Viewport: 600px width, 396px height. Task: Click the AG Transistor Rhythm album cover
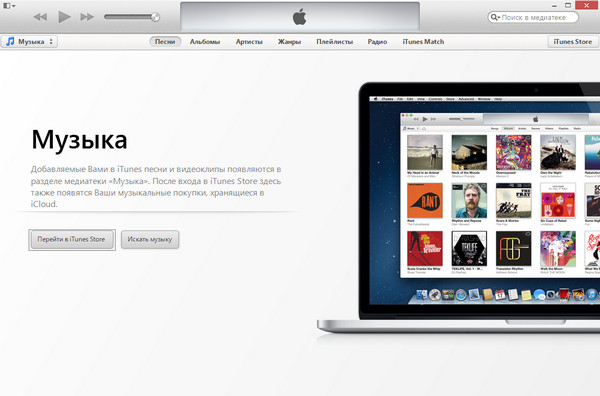(x=514, y=249)
